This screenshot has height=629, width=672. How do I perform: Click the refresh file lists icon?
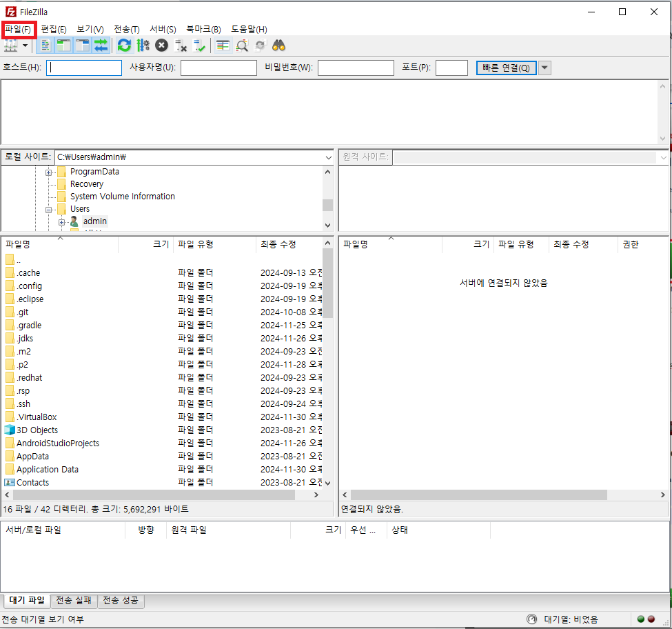[124, 46]
